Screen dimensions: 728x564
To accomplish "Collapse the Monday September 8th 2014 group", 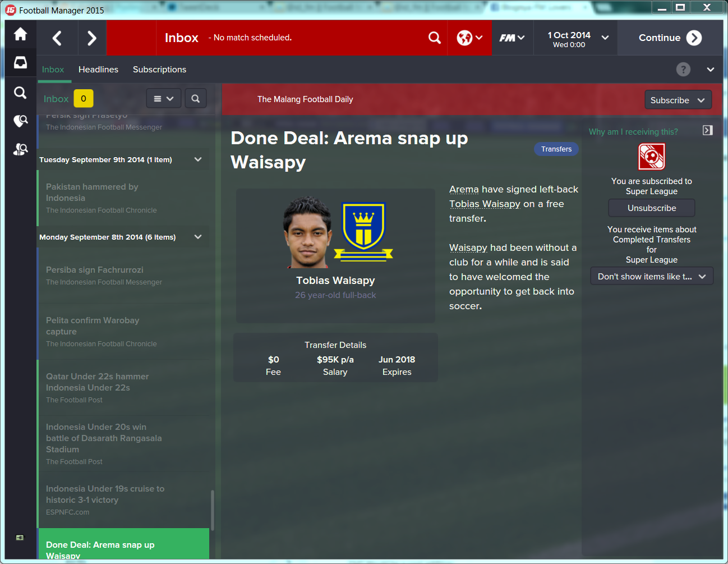I will click(198, 237).
